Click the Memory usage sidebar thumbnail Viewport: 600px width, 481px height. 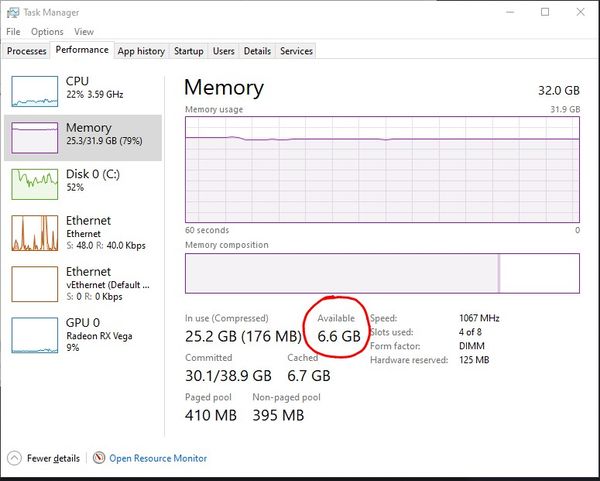[34, 138]
